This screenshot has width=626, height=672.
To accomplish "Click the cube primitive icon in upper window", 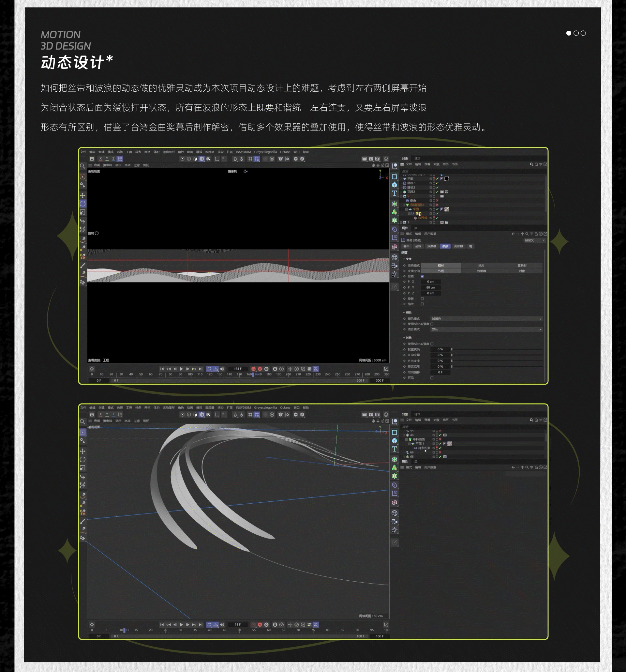I will (x=394, y=185).
